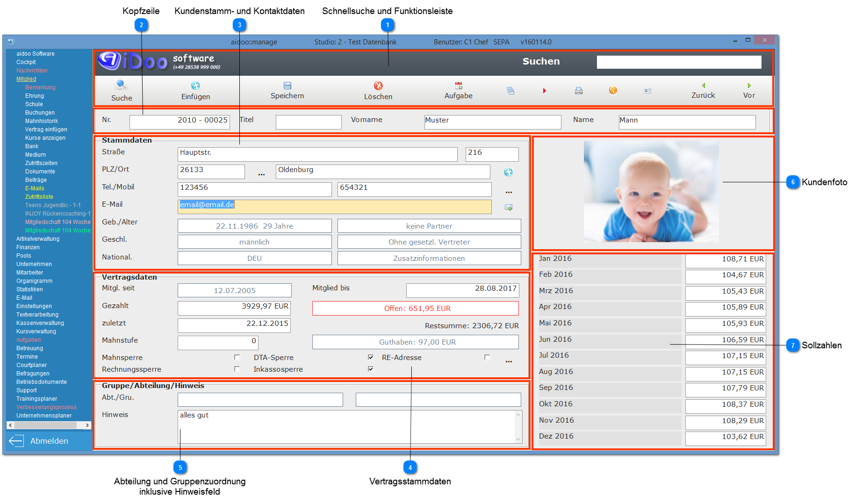Click the orange info icon
The height and width of the screenshot is (504, 855).
pyautogui.click(x=613, y=90)
